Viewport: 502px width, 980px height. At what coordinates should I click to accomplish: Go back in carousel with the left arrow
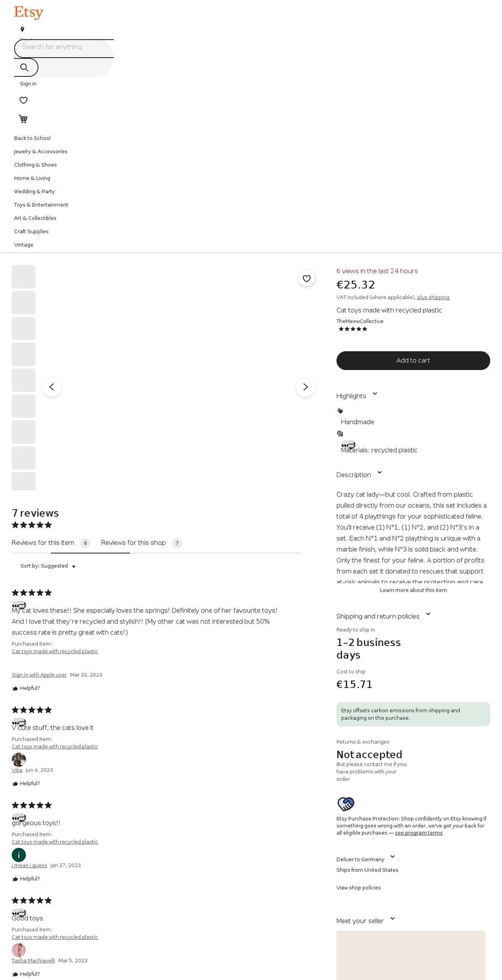pos(51,387)
